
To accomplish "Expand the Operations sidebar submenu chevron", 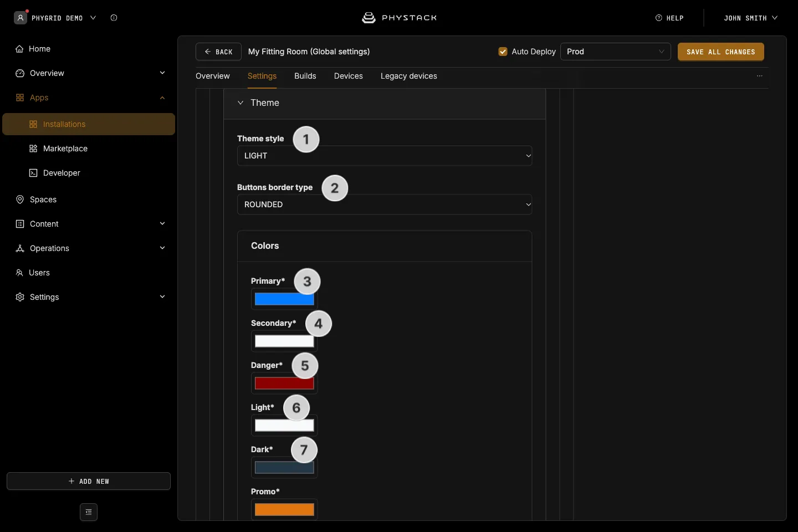I will point(162,248).
